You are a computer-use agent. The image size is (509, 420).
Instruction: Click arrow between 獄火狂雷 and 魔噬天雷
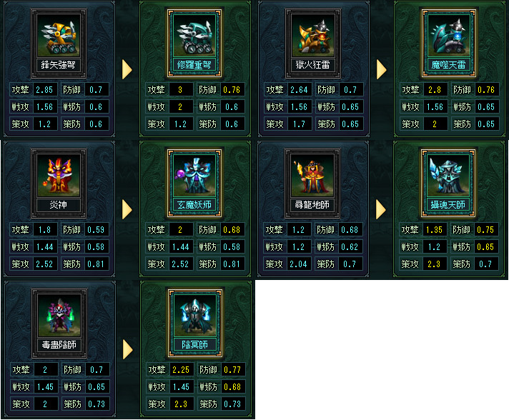pos(382,69)
